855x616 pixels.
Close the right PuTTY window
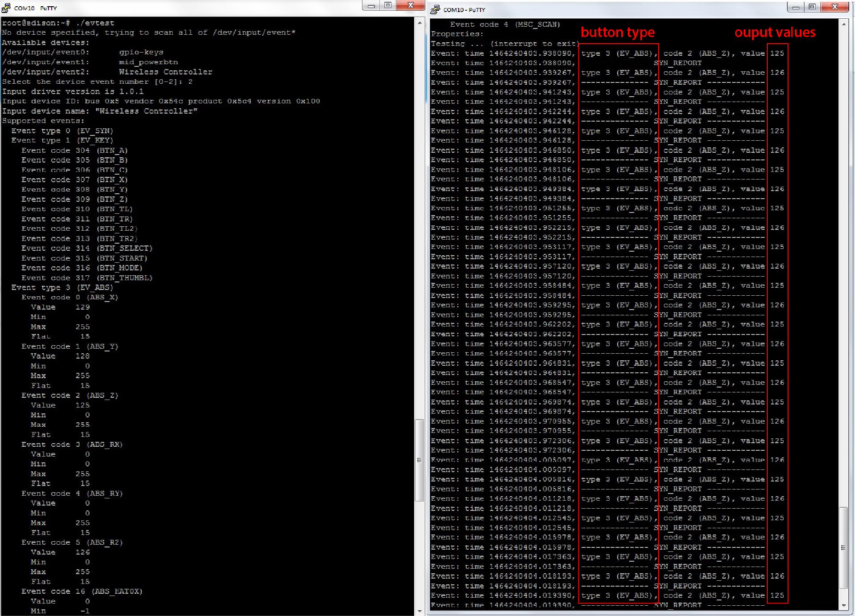(835, 7)
